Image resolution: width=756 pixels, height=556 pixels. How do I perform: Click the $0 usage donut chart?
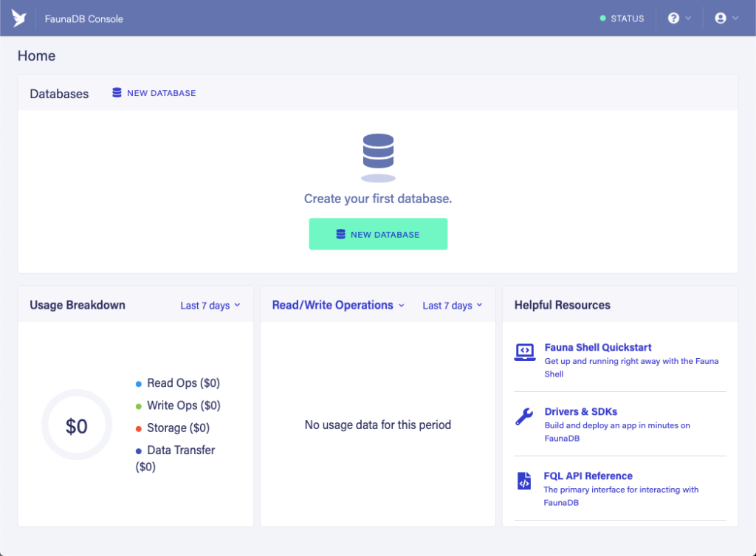(x=77, y=425)
